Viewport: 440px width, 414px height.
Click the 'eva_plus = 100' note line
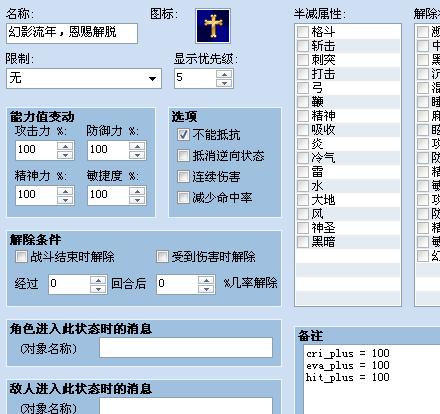pos(348,366)
